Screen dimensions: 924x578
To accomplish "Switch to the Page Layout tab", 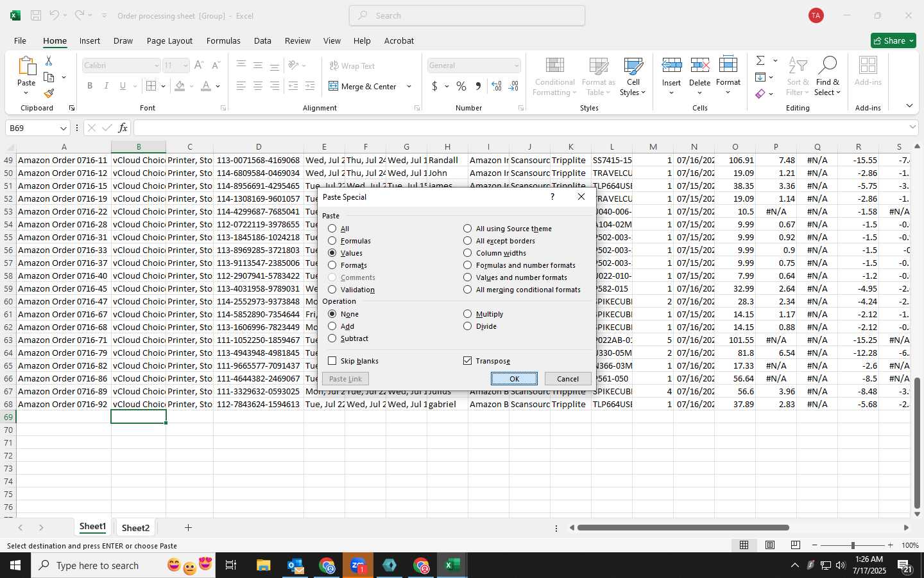I will 169,40.
